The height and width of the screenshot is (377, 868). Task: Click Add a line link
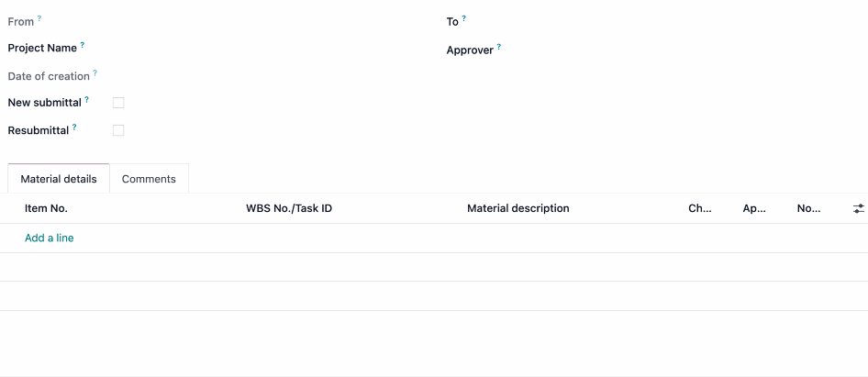tap(50, 238)
